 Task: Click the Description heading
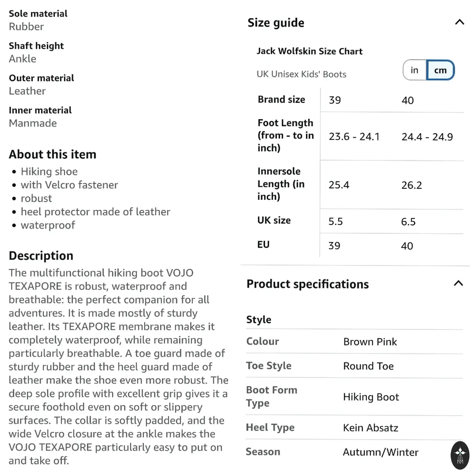(41, 255)
